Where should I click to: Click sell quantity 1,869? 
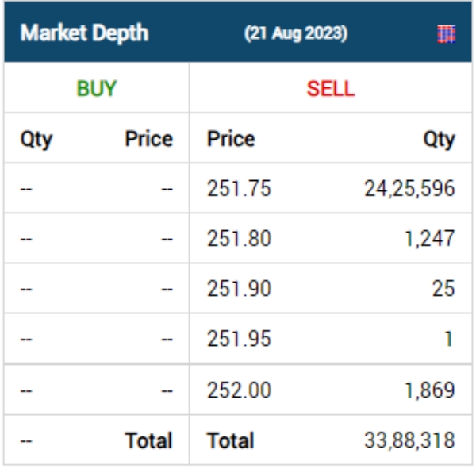click(428, 390)
